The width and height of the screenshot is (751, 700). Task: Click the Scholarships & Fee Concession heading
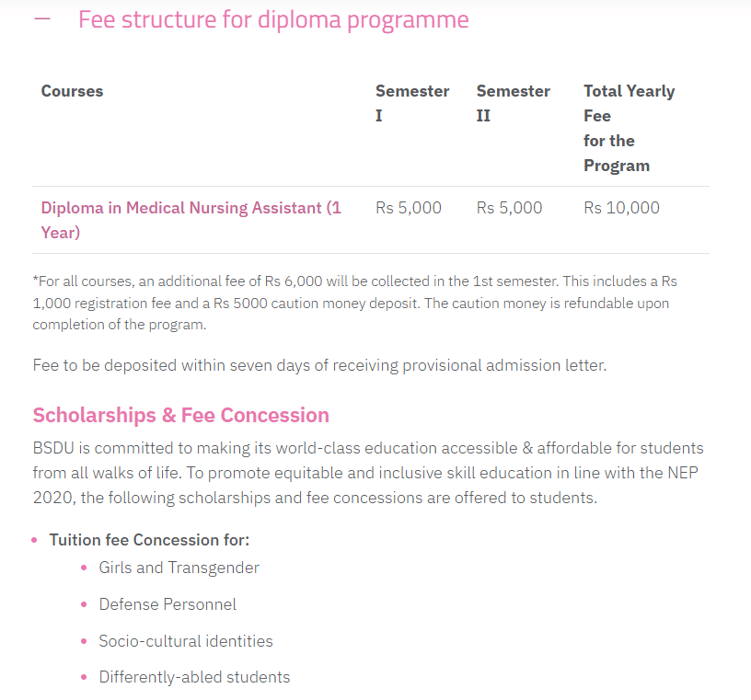coord(180,415)
